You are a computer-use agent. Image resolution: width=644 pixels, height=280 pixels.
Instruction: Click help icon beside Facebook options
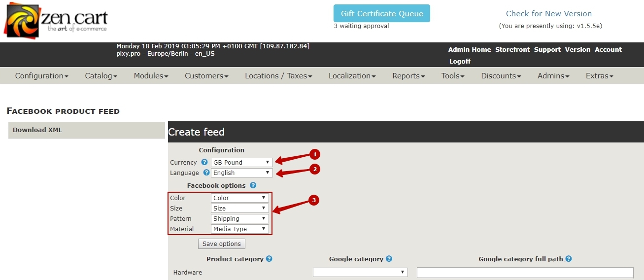tap(253, 185)
